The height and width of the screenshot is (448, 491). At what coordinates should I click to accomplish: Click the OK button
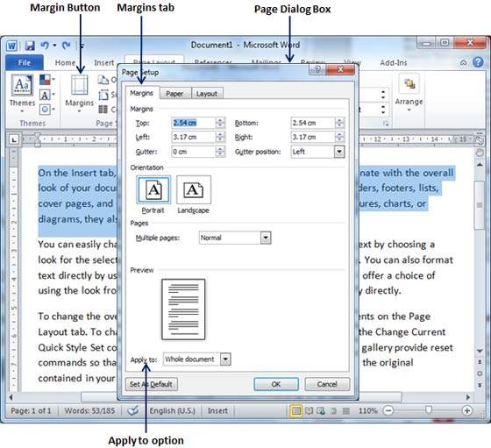click(276, 384)
